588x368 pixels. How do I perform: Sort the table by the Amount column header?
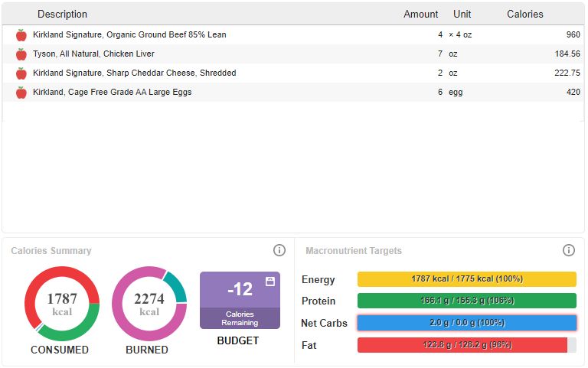(421, 15)
